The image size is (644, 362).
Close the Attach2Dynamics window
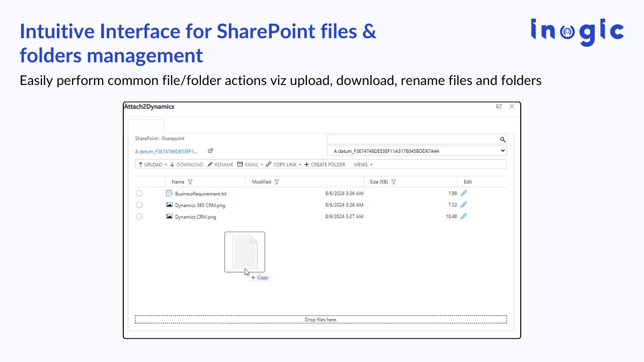click(512, 107)
